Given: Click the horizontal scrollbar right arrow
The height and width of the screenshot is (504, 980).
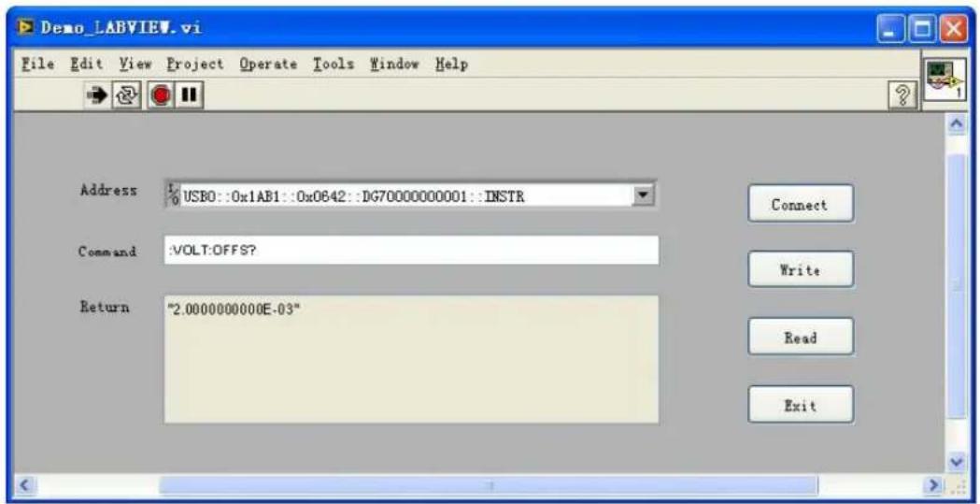Looking at the screenshot, I should (x=933, y=484).
